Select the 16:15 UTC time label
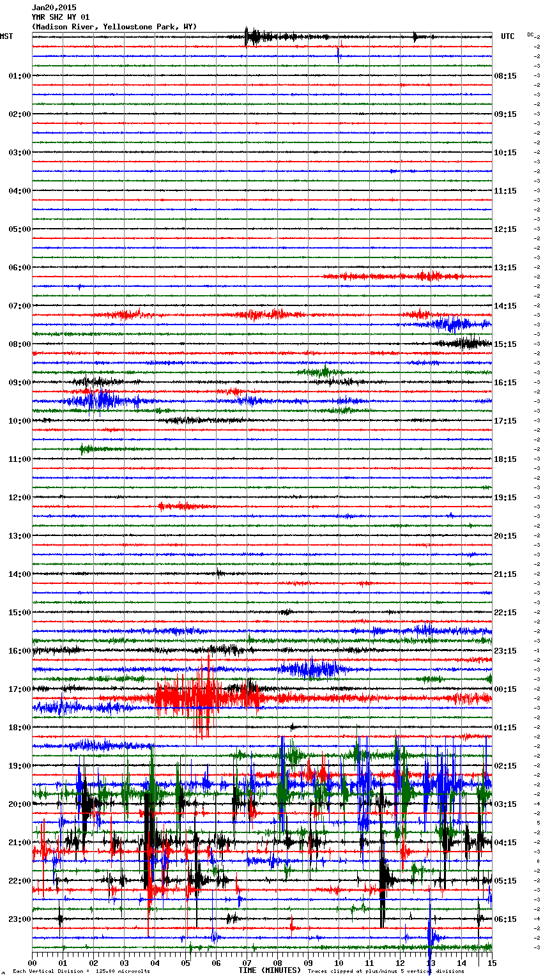 (505, 383)
